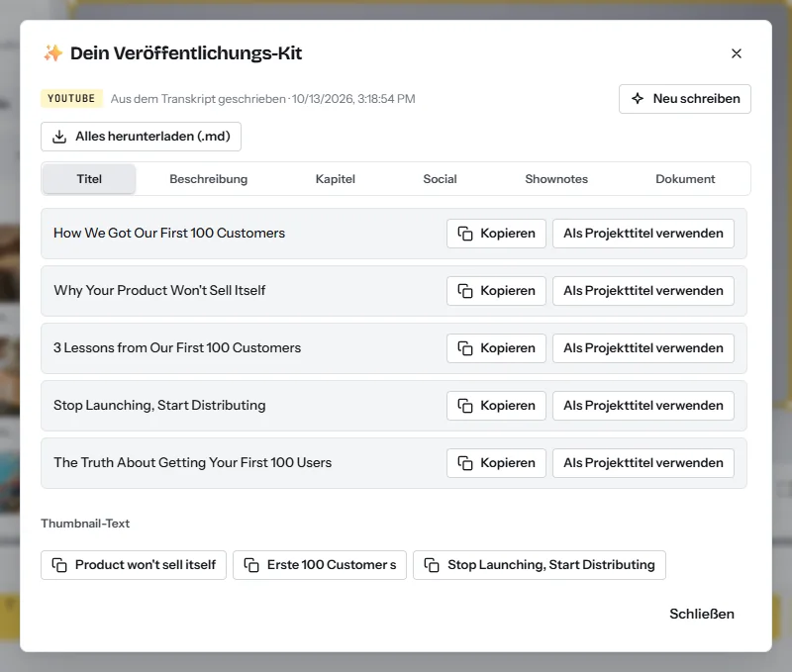Copy thumbnail text Product won't sell itself

[134, 565]
